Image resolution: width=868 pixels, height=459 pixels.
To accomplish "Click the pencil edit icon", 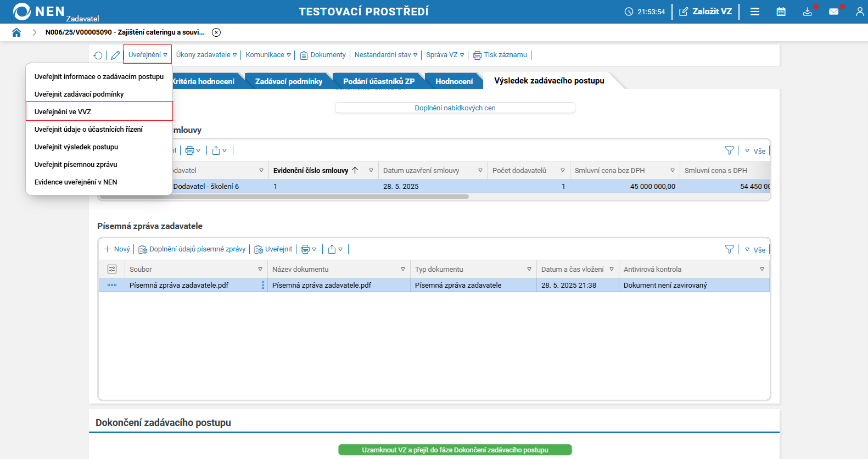I will (x=115, y=55).
